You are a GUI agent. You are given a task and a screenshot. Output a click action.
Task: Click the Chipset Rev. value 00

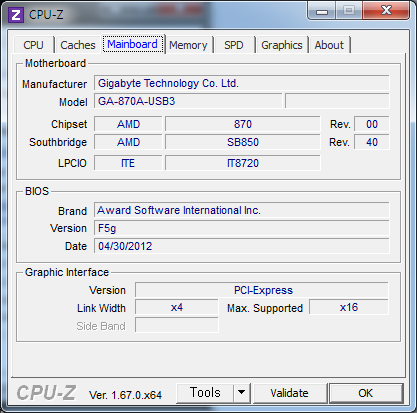pyautogui.click(x=372, y=124)
